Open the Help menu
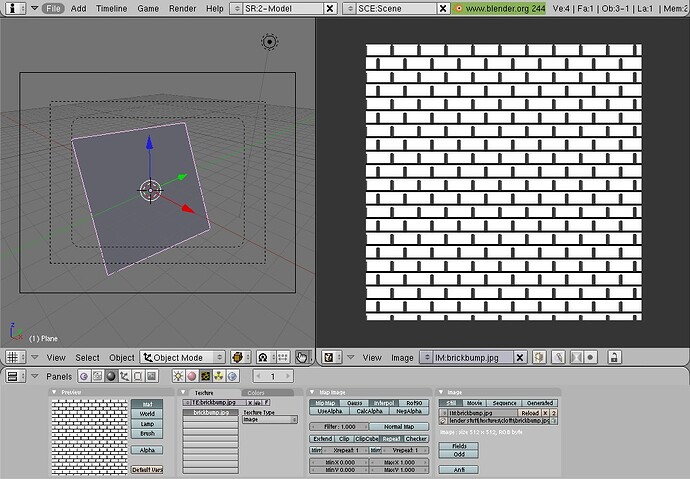This screenshot has width=690, height=479. click(215, 8)
